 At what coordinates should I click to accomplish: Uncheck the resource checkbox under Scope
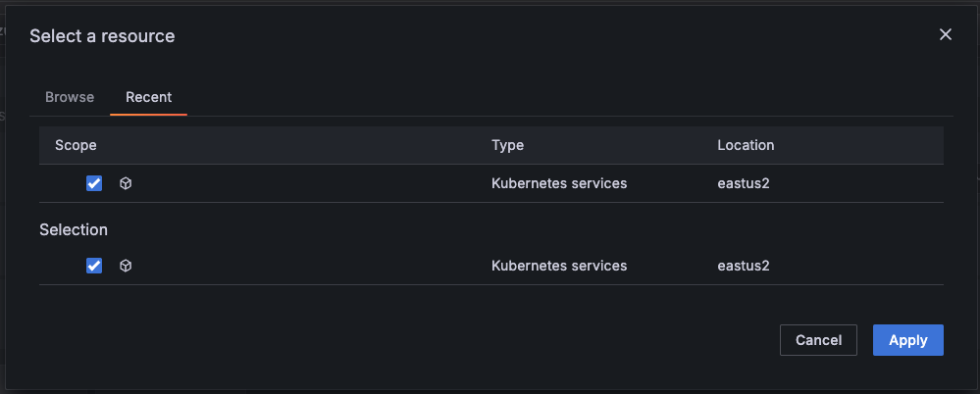94,183
